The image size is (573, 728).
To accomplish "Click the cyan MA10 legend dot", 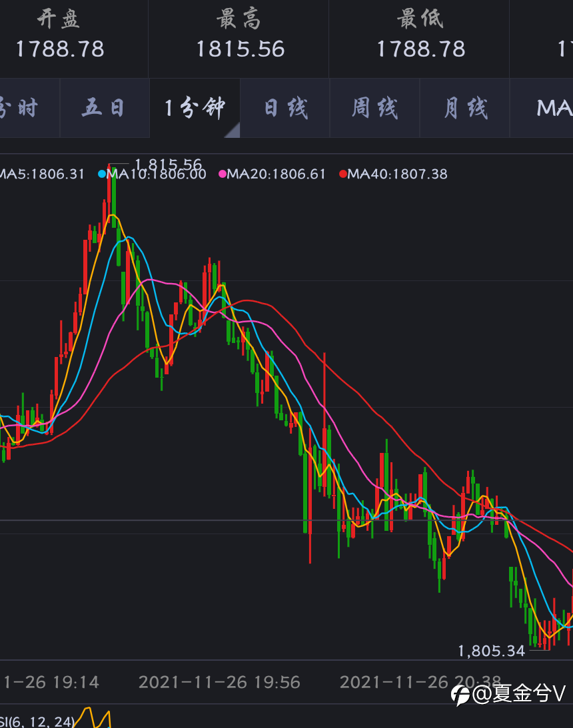I will [x=102, y=174].
